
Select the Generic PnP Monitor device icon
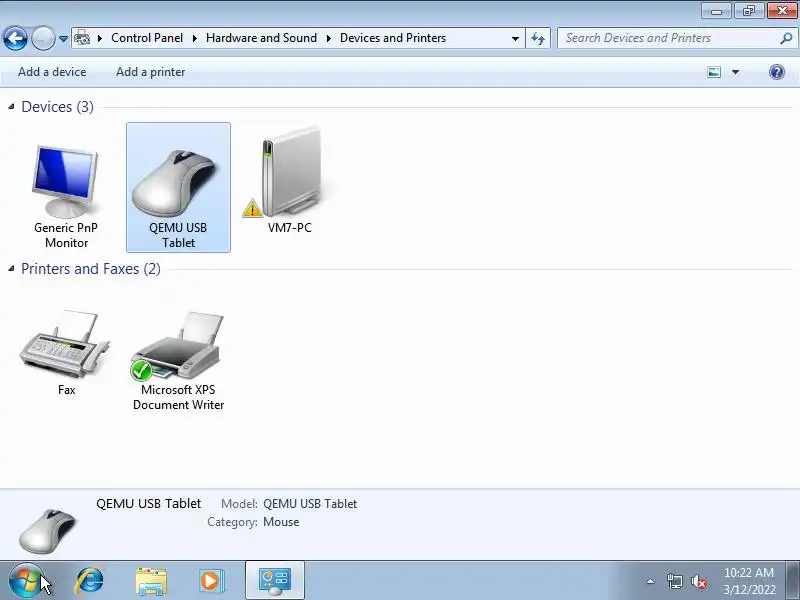[x=66, y=182]
